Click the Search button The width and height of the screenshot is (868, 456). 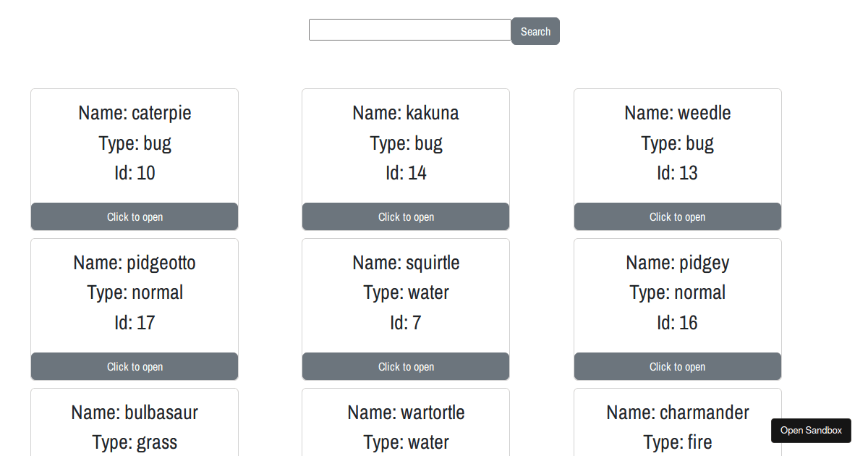pyautogui.click(x=535, y=31)
